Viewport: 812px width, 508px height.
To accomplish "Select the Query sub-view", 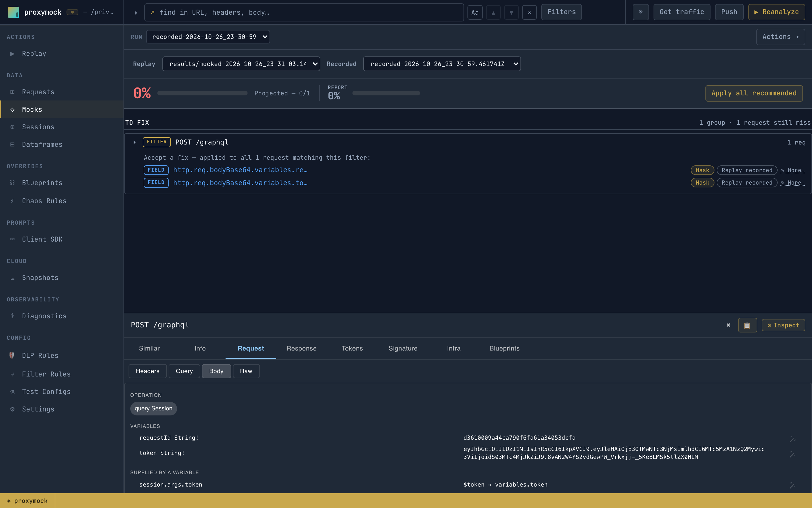I will coord(184,371).
